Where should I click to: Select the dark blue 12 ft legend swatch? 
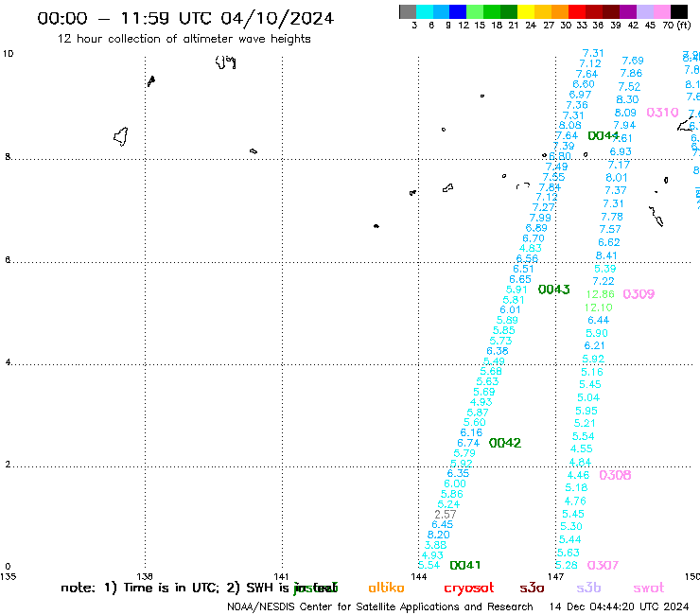coord(458,11)
